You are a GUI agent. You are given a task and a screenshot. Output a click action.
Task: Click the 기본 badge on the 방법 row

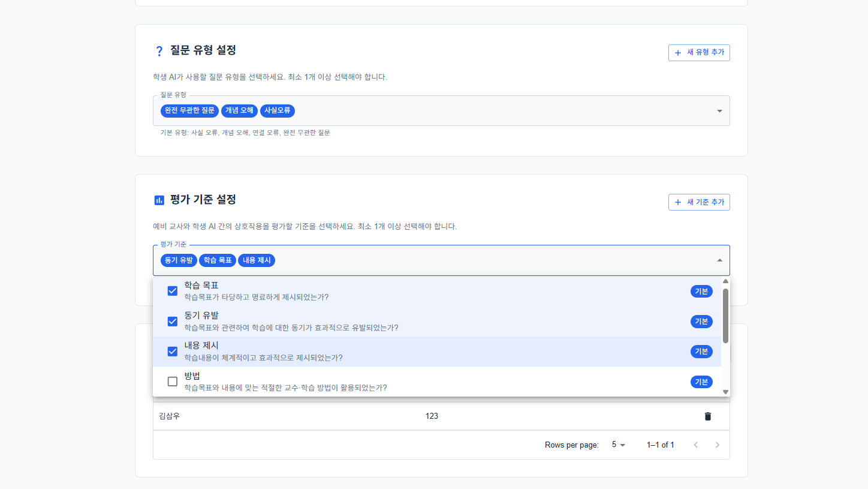701,382
